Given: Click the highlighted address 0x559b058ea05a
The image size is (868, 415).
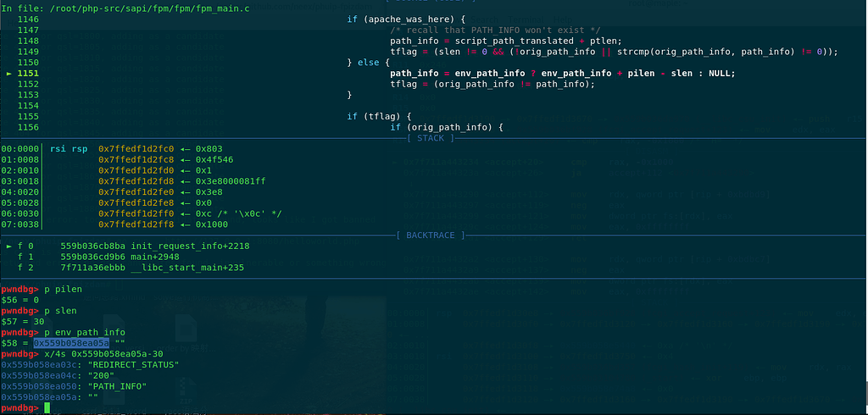Looking at the screenshot, I should [71, 342].
